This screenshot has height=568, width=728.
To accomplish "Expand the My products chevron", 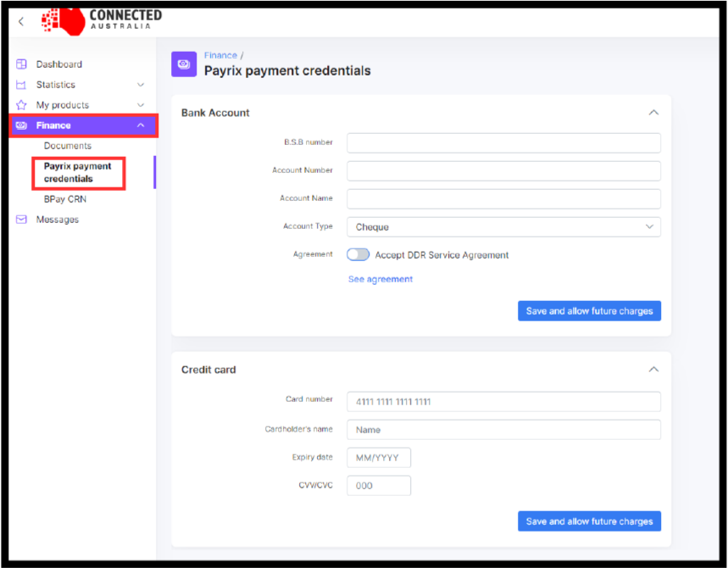I will click(141, 105).
